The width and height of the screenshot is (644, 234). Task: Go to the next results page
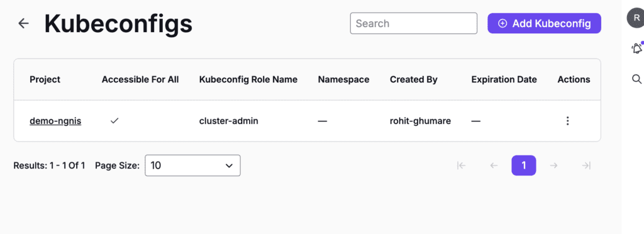[x=553, y=165]
